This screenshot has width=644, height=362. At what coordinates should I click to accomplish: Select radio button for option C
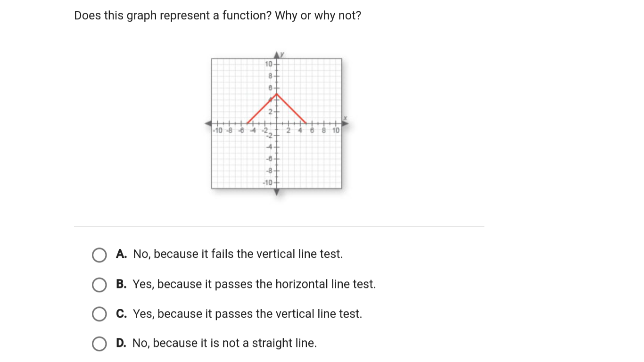[99, 314]
